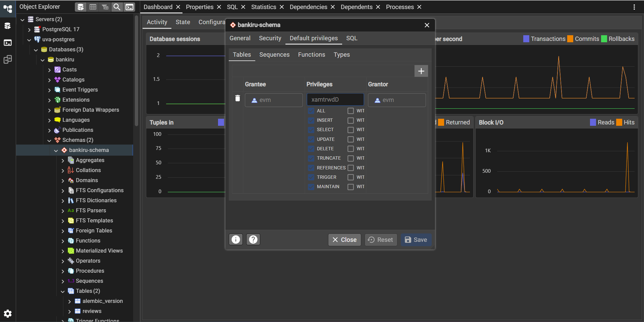Open the schema diff icon in left sidebar
This screenshot has width=644, height=322.
pyautogui.click(x=8, y=60)
